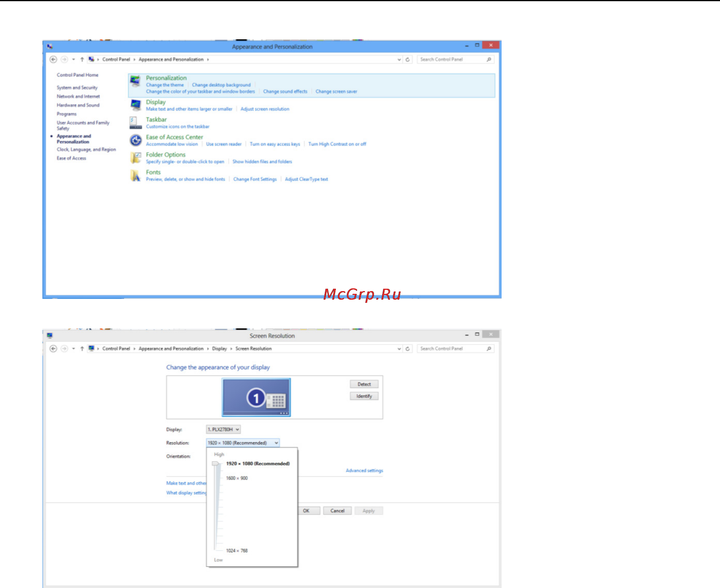
Task: Refresh the Appearance and Personalization window
Action: coord(408,59)
